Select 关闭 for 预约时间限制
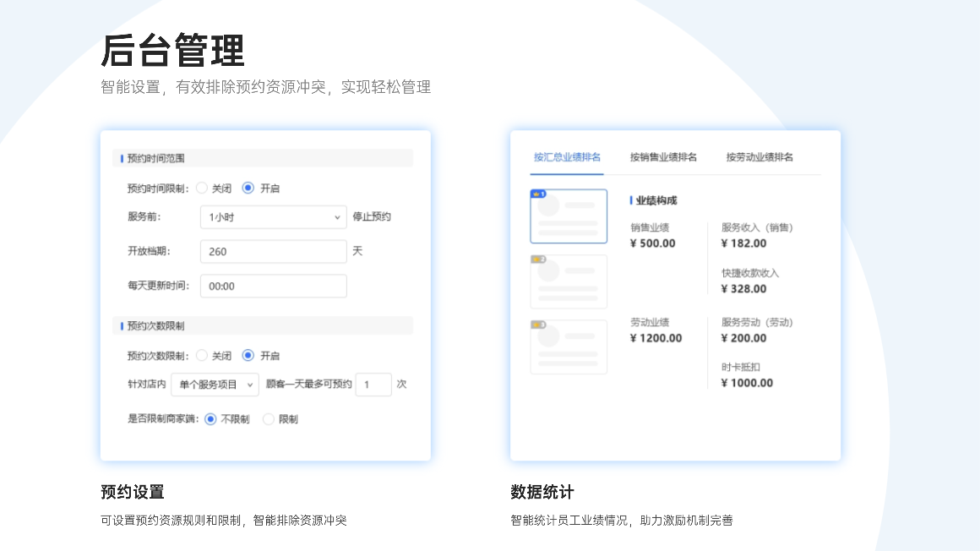980x551 pixels. [202, 188]
